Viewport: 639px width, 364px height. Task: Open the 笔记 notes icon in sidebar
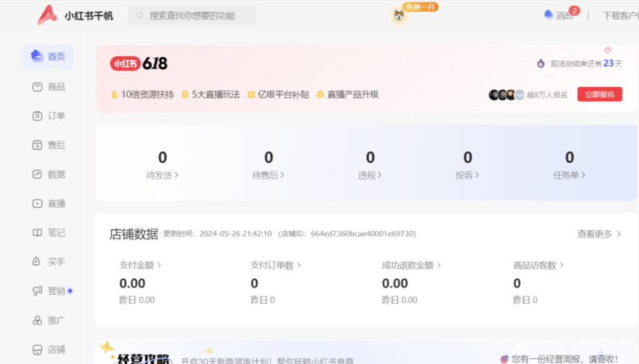point(37,232)
